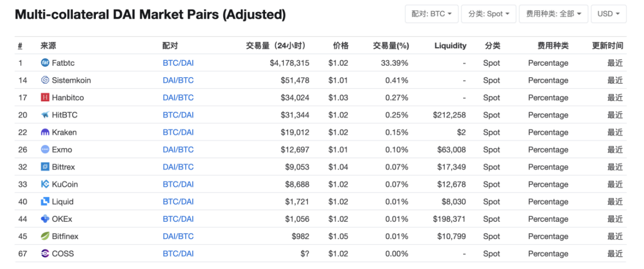Screen dimensions: 644x269
Task: Click the Liquidity column header
Action: 450,45
